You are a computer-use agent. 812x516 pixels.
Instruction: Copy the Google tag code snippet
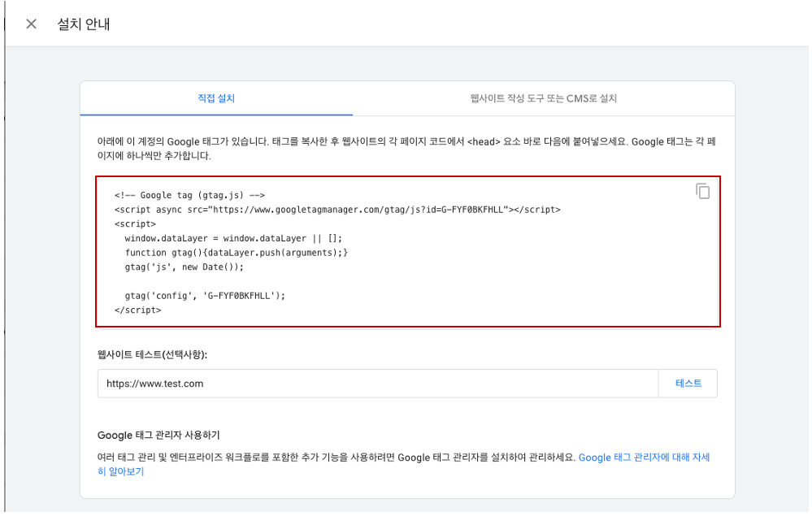coord(702,192)
